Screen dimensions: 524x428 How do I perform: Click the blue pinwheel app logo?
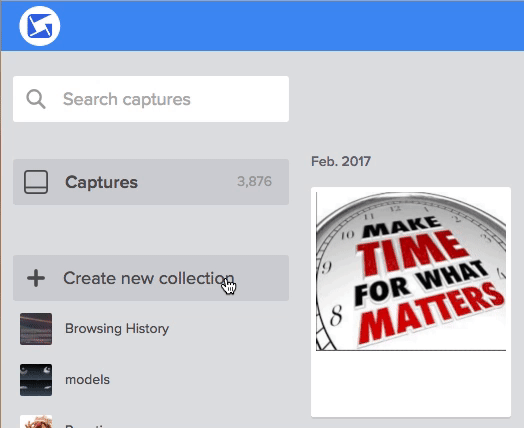click(x=40, y=26)
